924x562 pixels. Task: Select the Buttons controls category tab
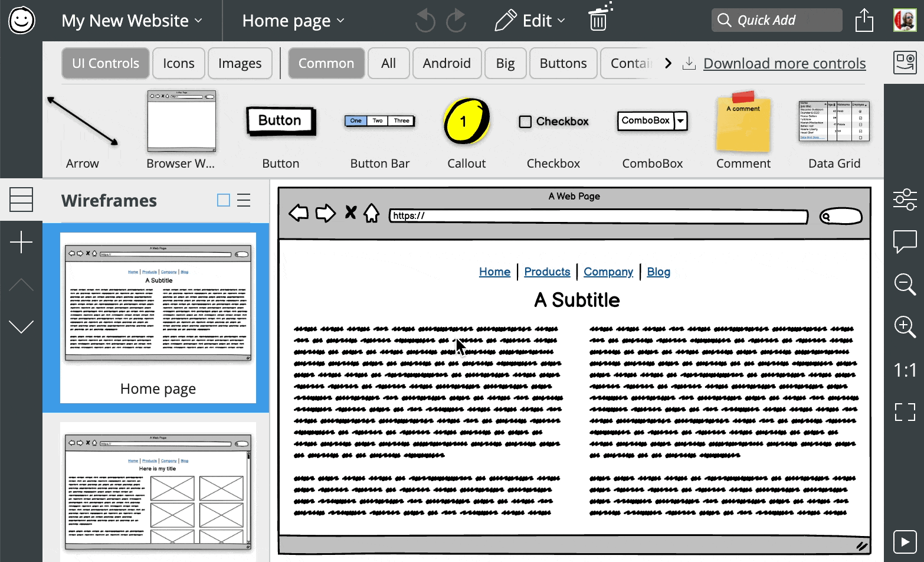point(563,63)
